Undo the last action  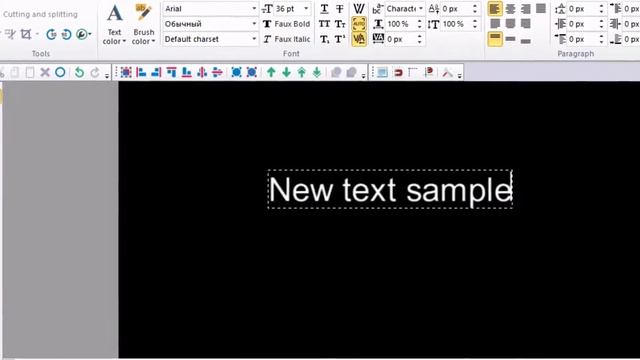click(x=80, y=73)
